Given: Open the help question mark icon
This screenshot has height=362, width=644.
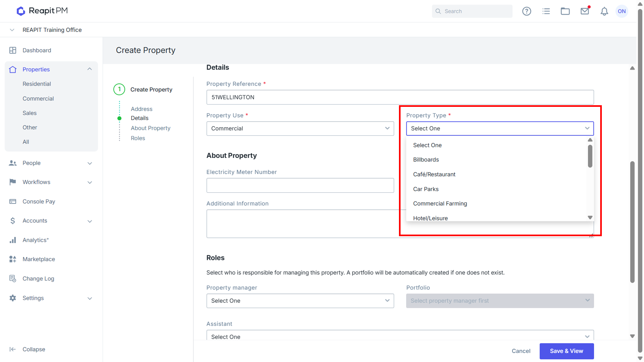Looking at the screenshot, I should 526,11.
